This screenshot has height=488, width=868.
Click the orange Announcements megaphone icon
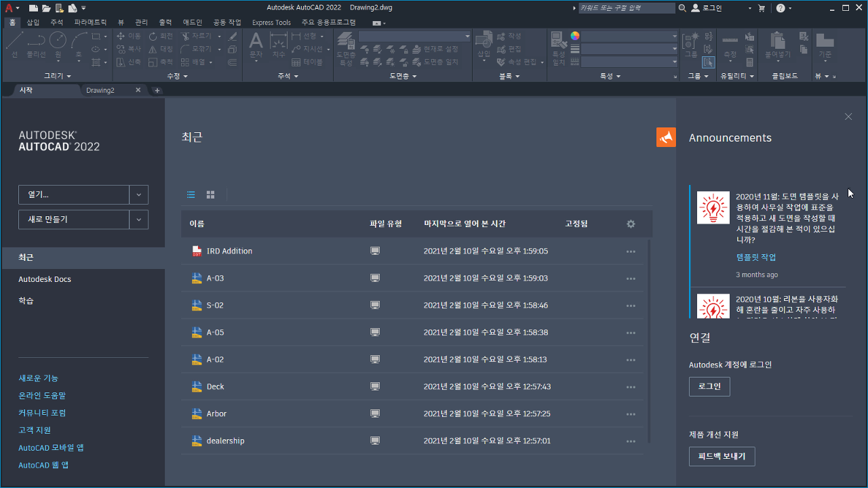pyautogui.click(x=666, y=137)
